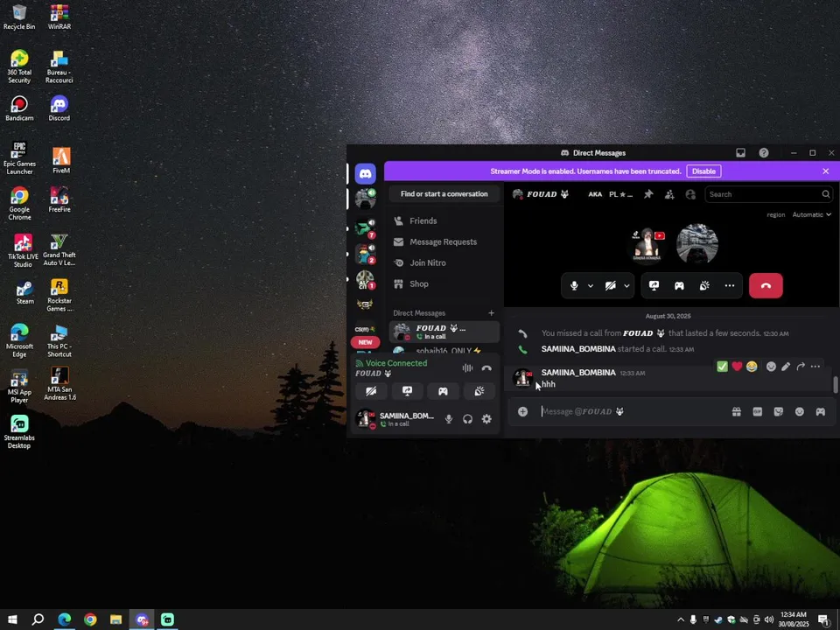The height and width of the screenshot is (630, 840).
Task: Open Message Requests
Action: pyautogui.click(x=444, y=241)
